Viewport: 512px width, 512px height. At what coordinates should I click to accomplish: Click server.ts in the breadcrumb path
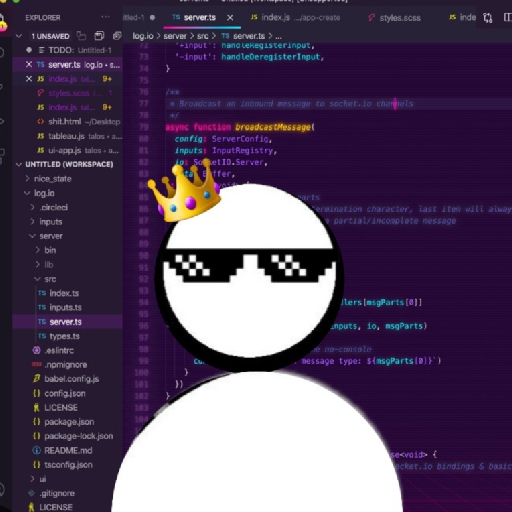click(x=249, y=36)
